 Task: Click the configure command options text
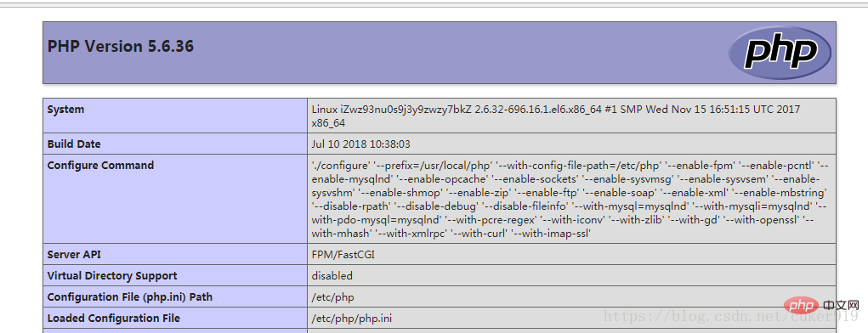[570, 199]
